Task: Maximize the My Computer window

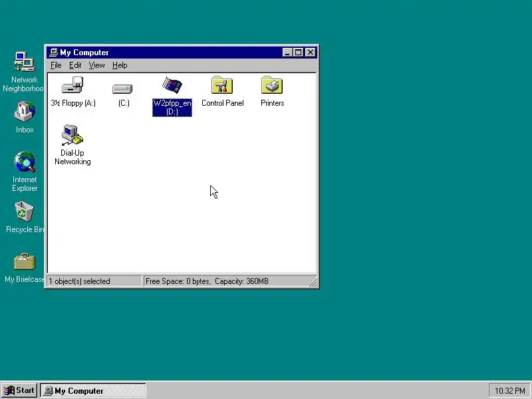Action: 298,53
